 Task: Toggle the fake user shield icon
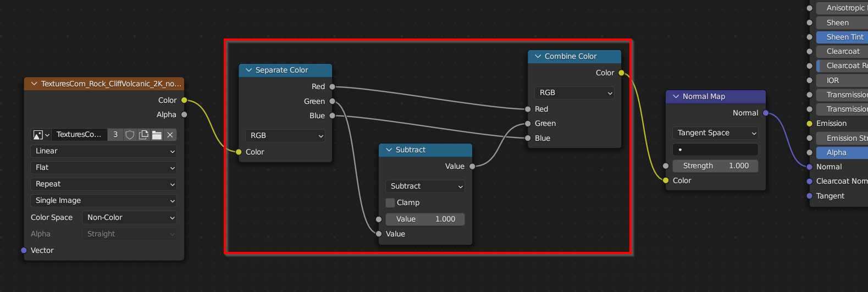(x=130, y=135)
